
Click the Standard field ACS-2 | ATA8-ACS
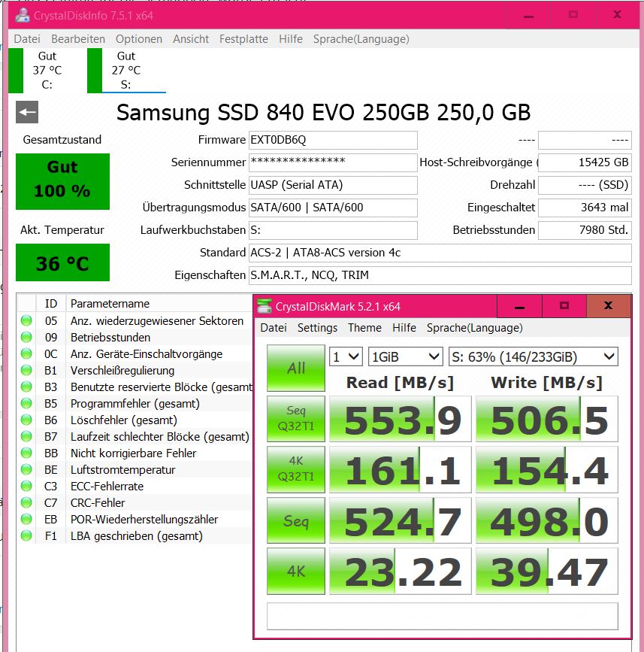click(x=440, y=253)
